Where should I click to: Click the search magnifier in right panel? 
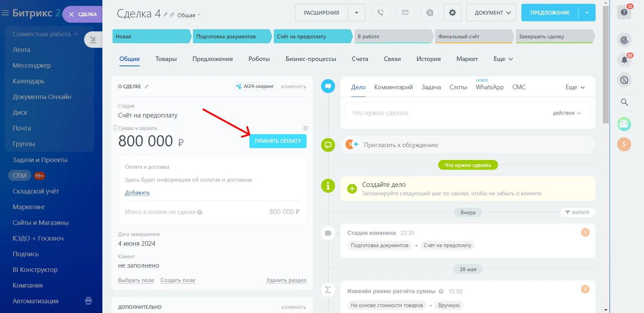(624, 102)
